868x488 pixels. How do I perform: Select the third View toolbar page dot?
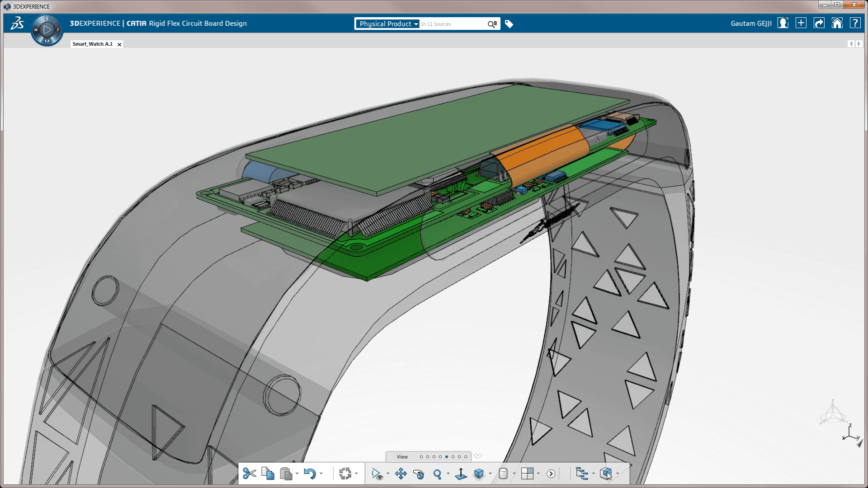(x=434, y=457)
